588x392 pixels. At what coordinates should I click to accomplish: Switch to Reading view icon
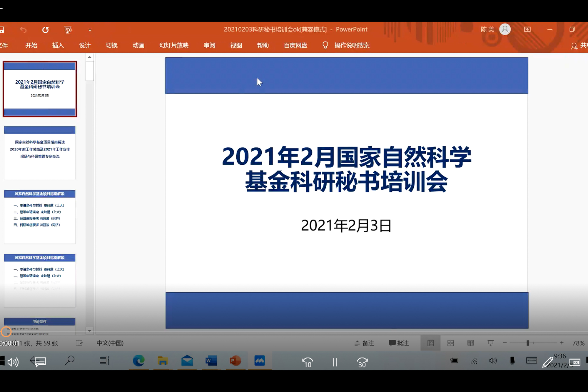click(x=470, y=343)
